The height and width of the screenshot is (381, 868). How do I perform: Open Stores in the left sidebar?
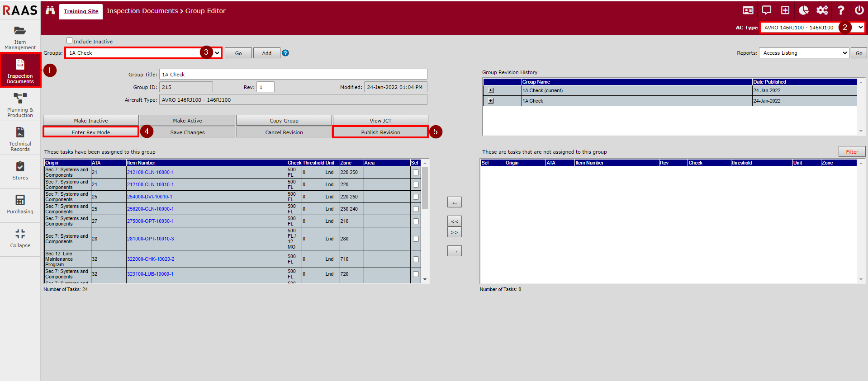click(20, 170)
